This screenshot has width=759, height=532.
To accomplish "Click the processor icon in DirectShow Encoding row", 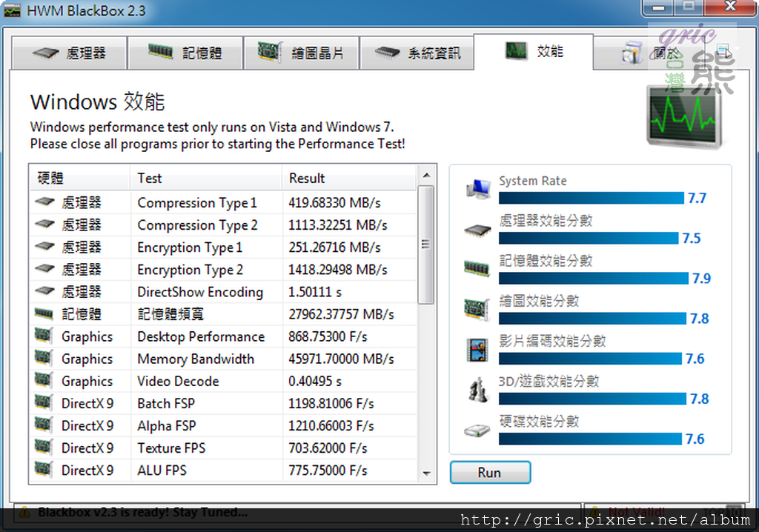I will tap(45, 291).
